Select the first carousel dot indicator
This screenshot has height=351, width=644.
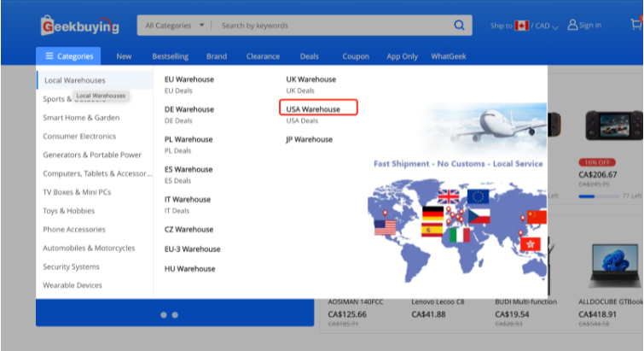(x=163, y=315)
